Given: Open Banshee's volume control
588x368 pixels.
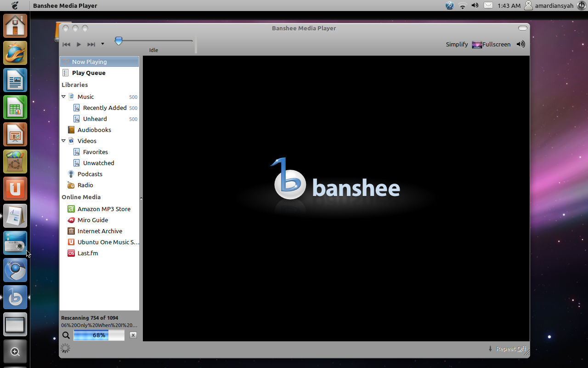Looking at the screenshot, I should click(520, 44).
